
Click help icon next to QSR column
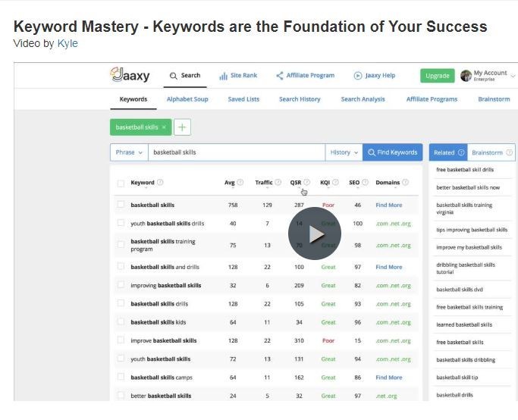coord(307,182)
